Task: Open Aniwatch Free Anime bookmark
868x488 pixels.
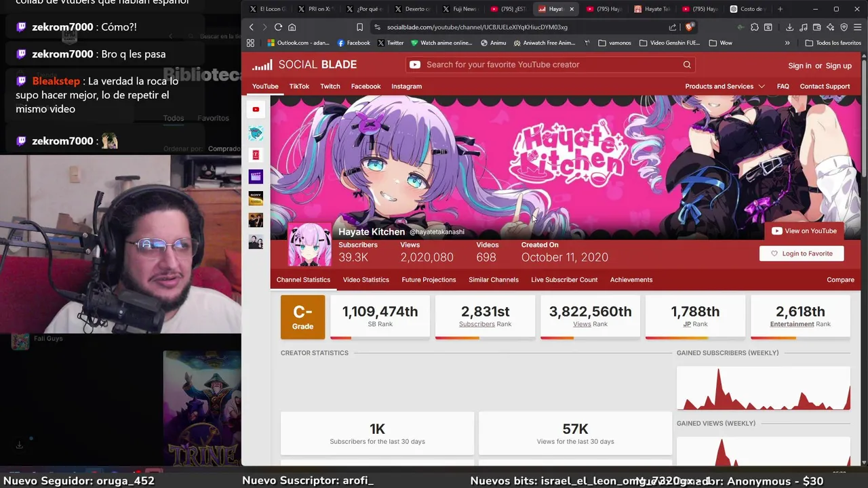Action: point(545,43)
